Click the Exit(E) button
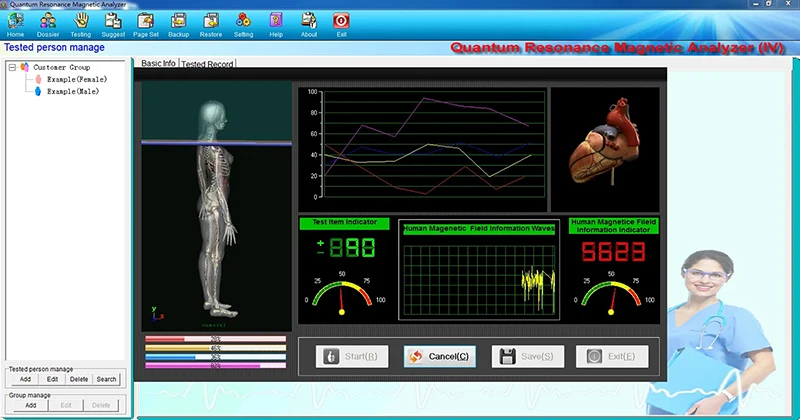This screenshot has width=800, height=420. (612, 356)
